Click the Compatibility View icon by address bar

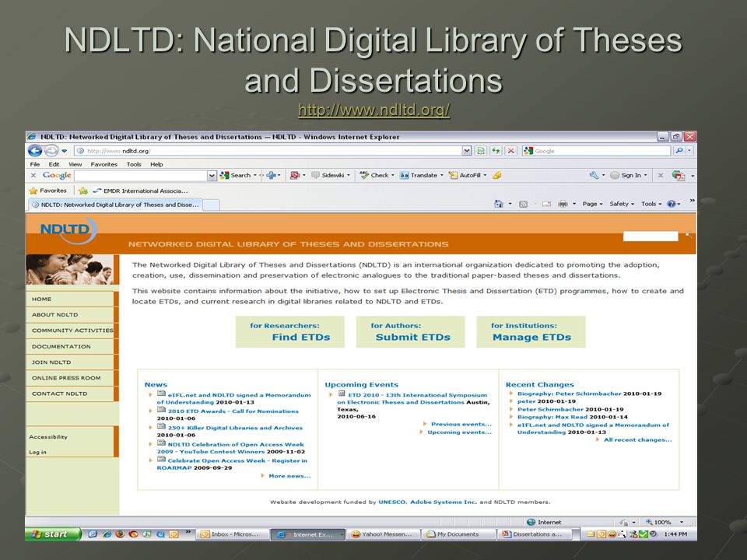[x=481, y=151]
